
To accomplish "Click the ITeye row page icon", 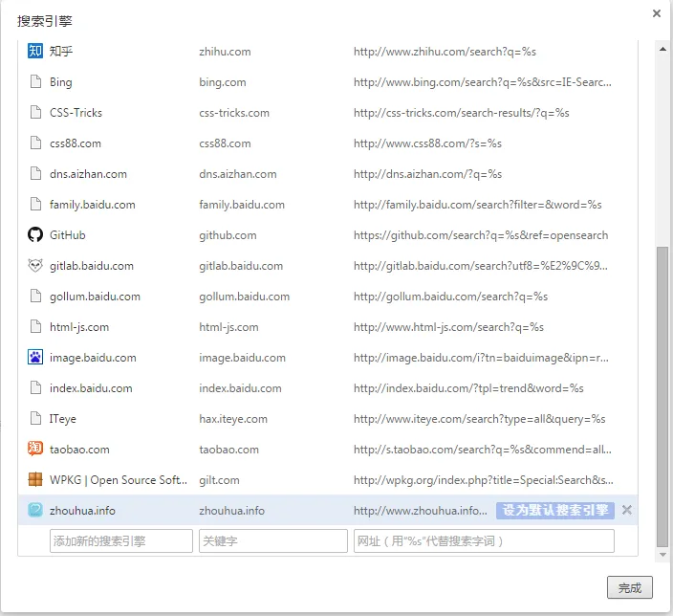I will [35, 418].
